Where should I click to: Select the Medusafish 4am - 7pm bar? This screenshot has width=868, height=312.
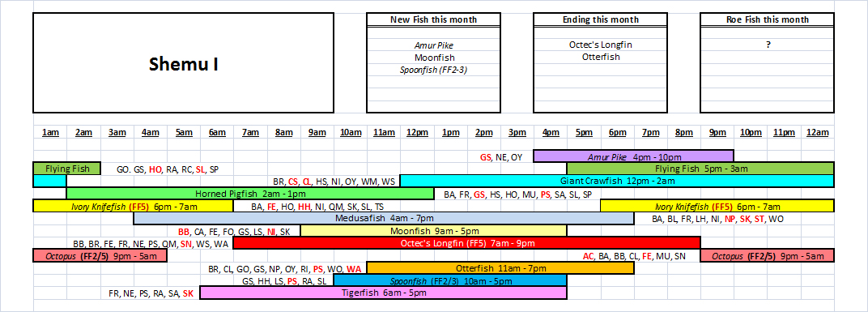tap(384, 218)
